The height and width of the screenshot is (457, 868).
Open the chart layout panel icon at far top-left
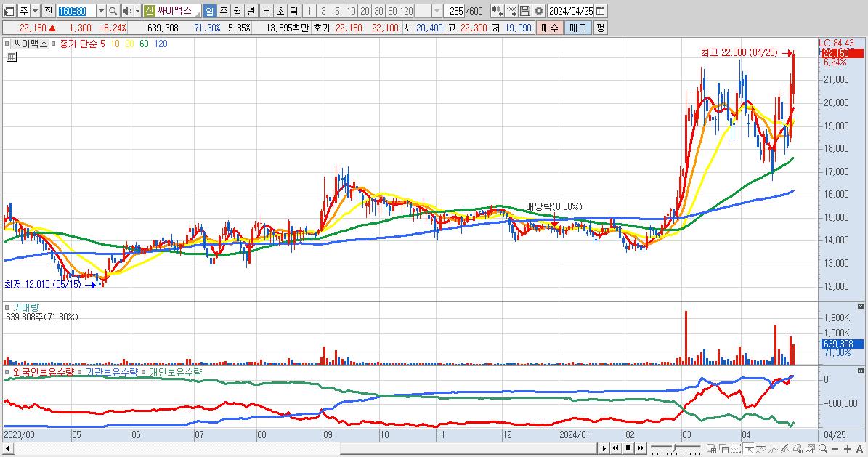[x=9, y=11]
